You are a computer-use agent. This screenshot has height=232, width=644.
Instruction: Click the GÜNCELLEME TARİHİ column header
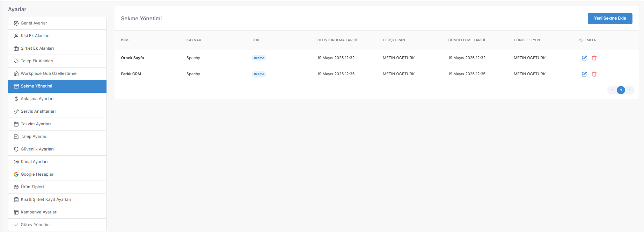(x=467, y=40)
